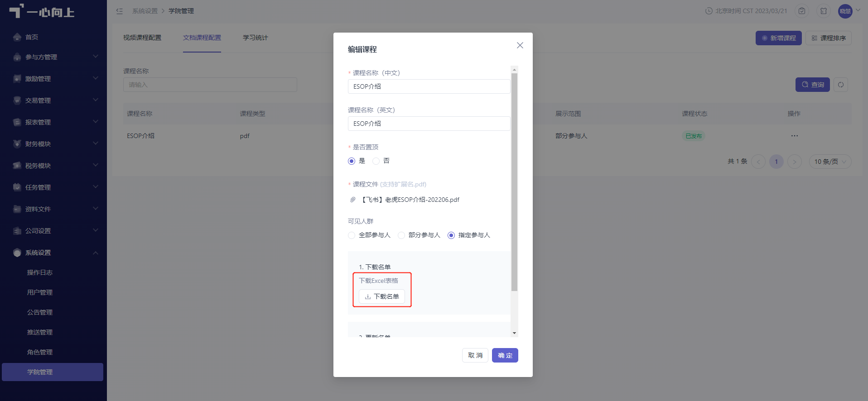Open the shirt theme icon in header

824,11
